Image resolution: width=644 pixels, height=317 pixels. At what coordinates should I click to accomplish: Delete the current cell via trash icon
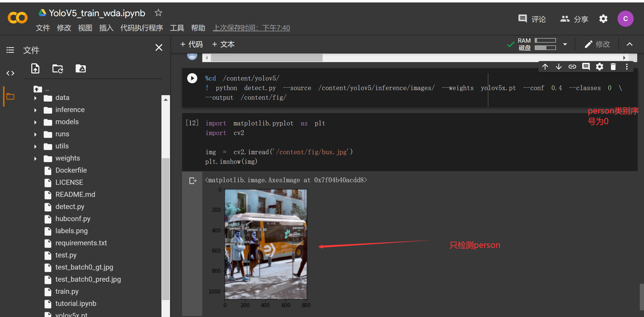click(x=613, y=67)
